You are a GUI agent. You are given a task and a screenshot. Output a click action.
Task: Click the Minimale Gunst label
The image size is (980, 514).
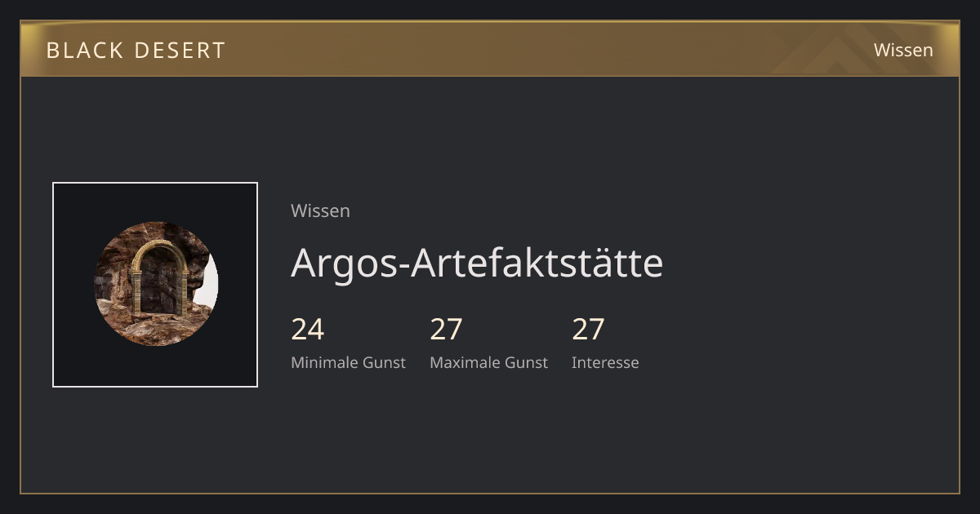click(x=348, y=362)
